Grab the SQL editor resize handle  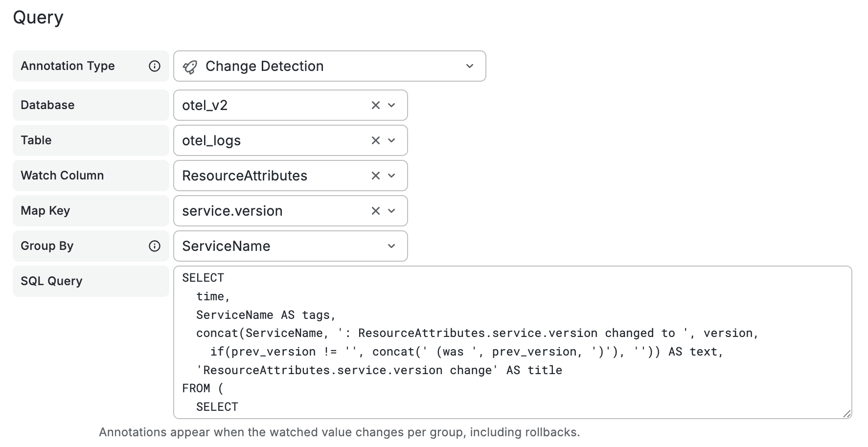(847, 414)
